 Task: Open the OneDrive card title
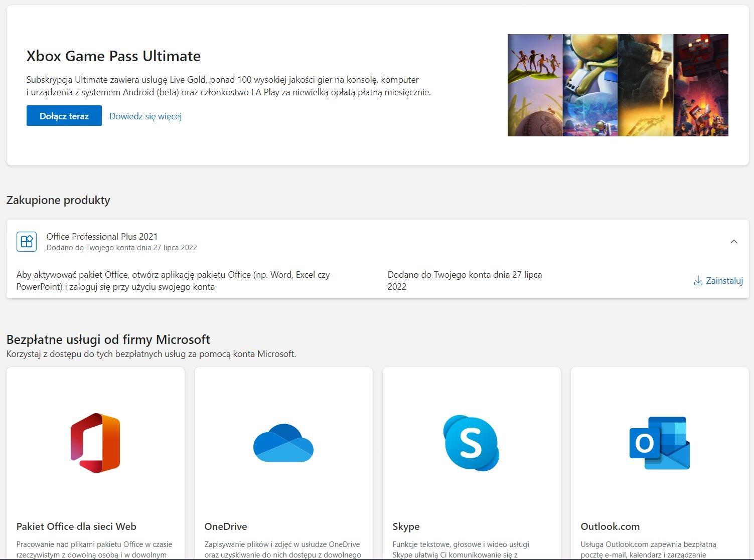tap(226, 526)
